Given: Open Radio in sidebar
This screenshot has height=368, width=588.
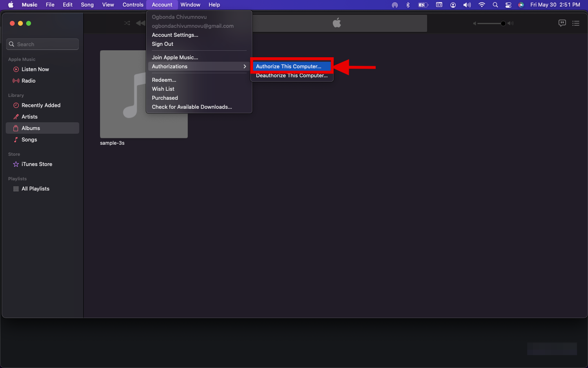Looking at the screenshot, I should coord(42,81).
